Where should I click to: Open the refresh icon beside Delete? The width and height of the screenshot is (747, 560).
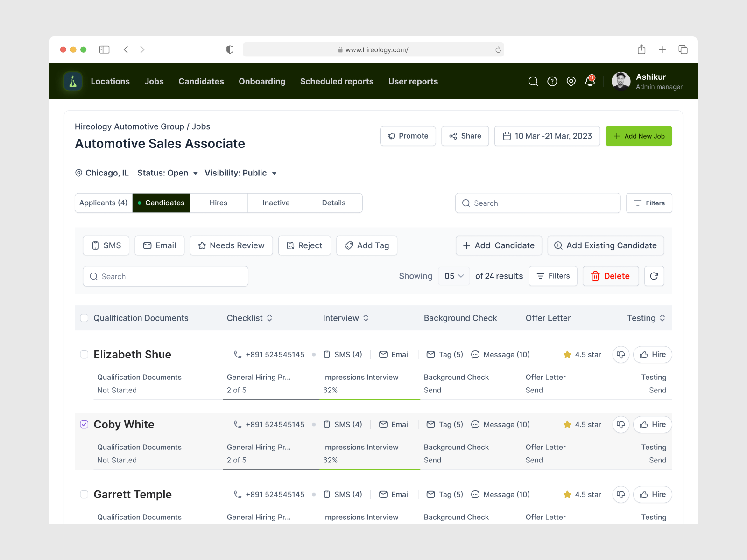[x=654, y=276]
